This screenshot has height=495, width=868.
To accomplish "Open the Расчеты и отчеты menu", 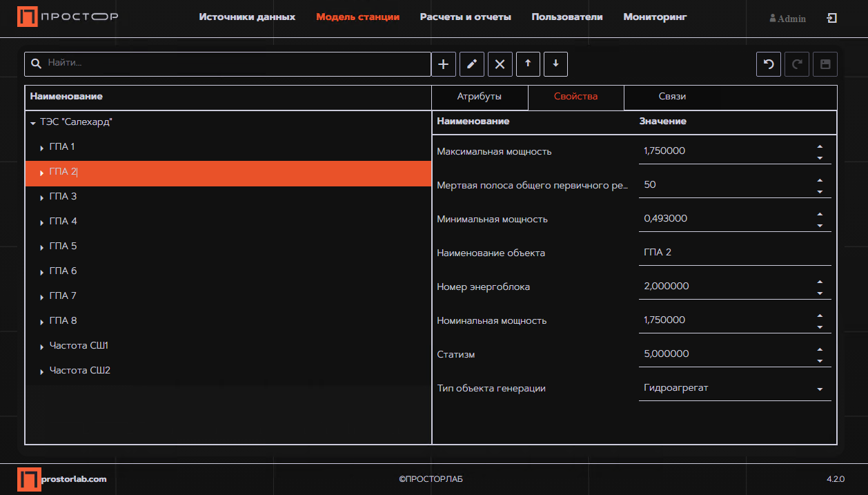I will 465,17.
